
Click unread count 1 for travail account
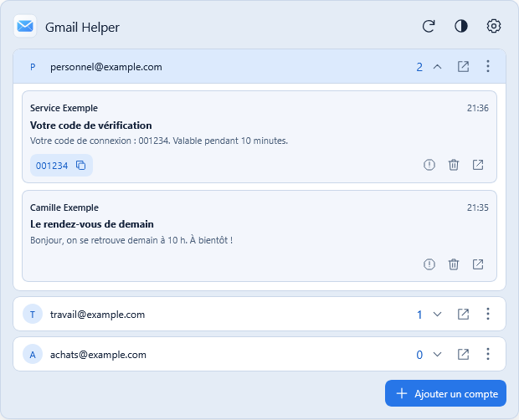point(419,315)
